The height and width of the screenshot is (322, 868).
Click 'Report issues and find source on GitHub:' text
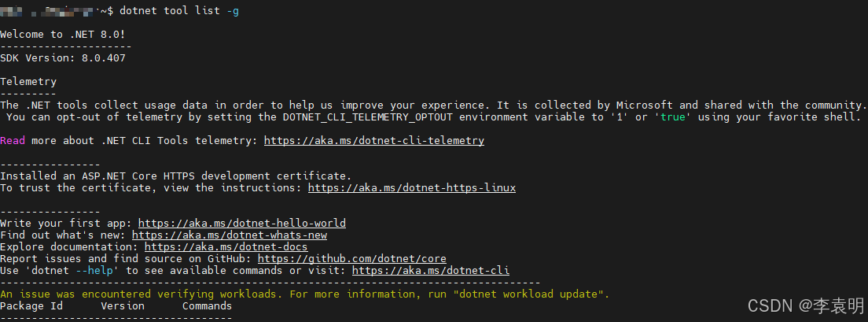pyautogui.click(x=126, y=259)
